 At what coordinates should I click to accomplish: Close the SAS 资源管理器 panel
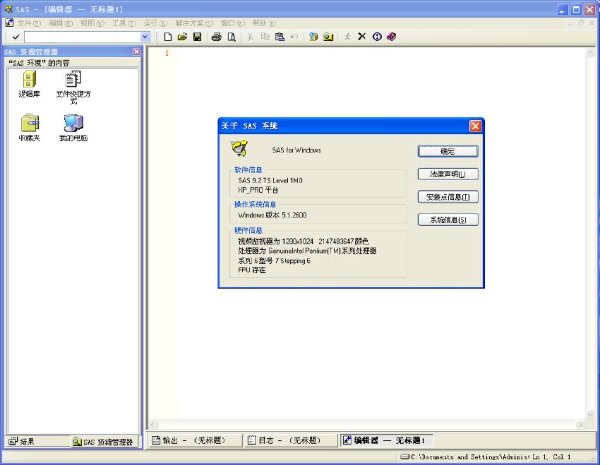pos(137,52)
